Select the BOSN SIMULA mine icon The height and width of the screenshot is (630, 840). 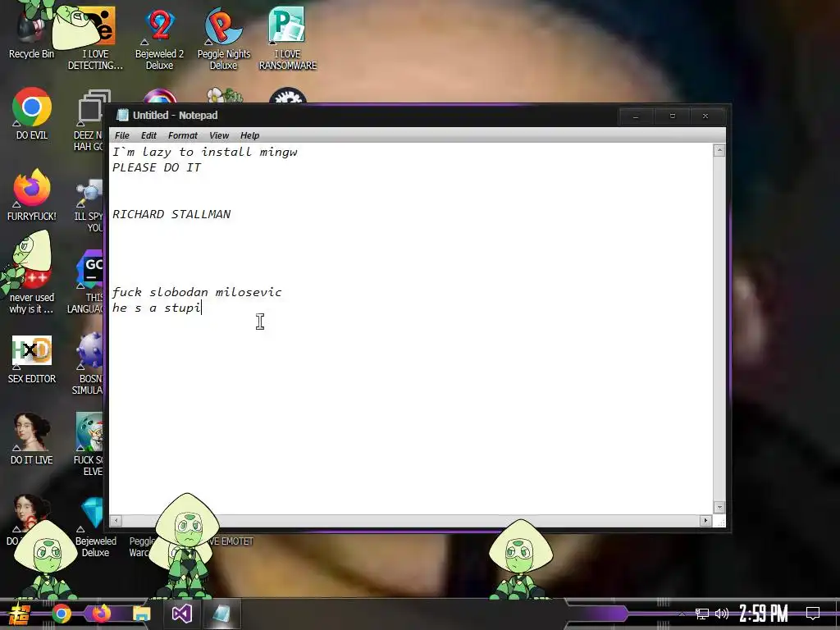point(87,363)
